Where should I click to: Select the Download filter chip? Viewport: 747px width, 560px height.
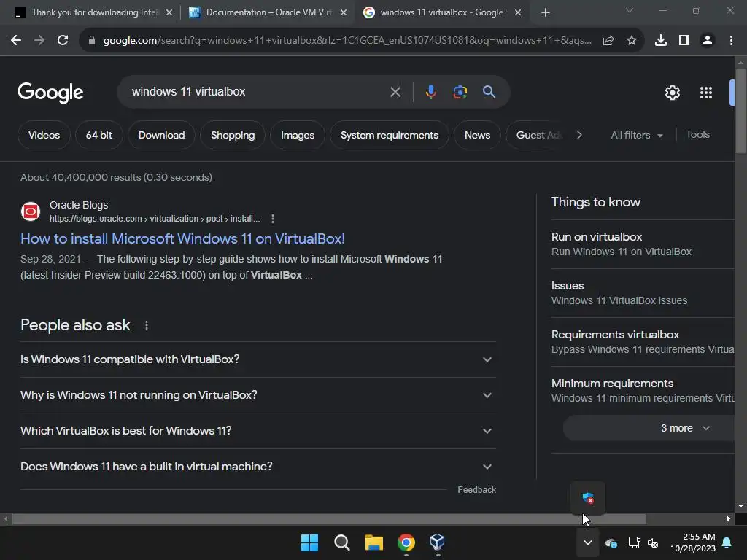[x=161, y=135]
